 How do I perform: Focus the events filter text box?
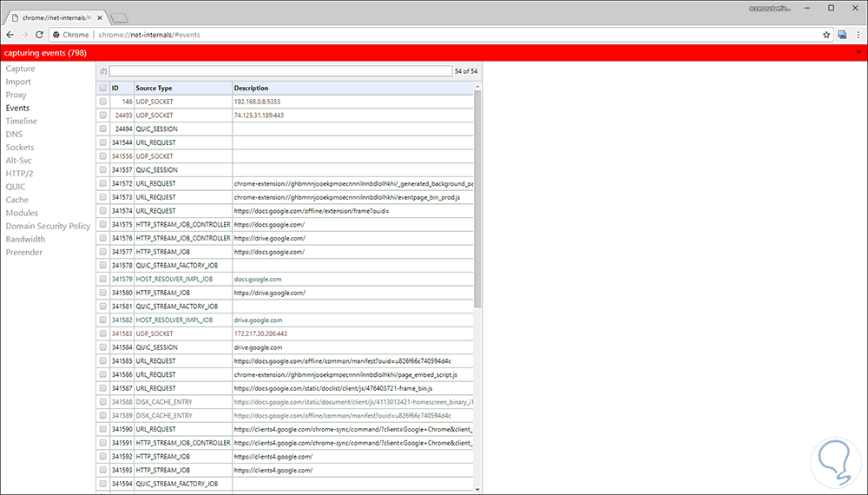coord(280,71)
